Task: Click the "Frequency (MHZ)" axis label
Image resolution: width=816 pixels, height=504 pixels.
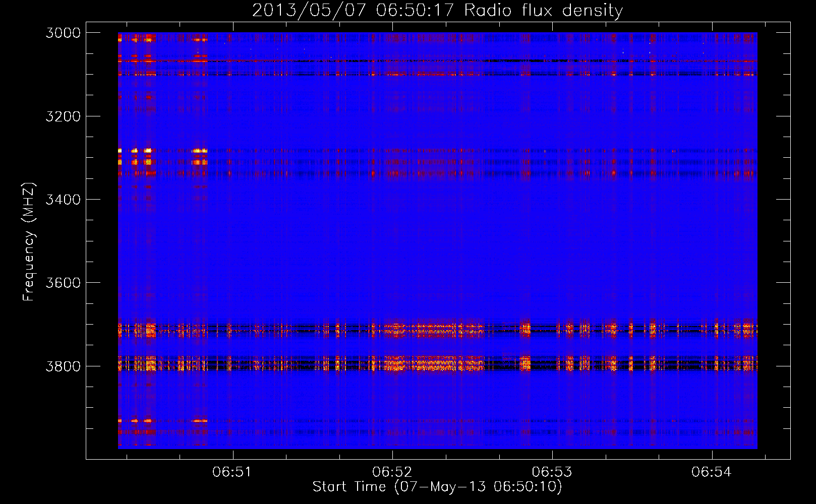Action: 29,242
